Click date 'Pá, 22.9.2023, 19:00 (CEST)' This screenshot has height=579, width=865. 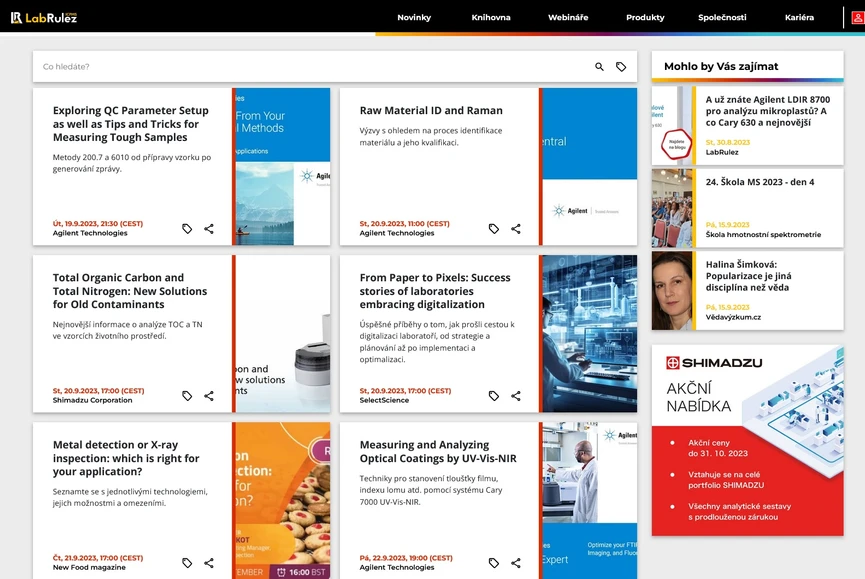[406, 557]
